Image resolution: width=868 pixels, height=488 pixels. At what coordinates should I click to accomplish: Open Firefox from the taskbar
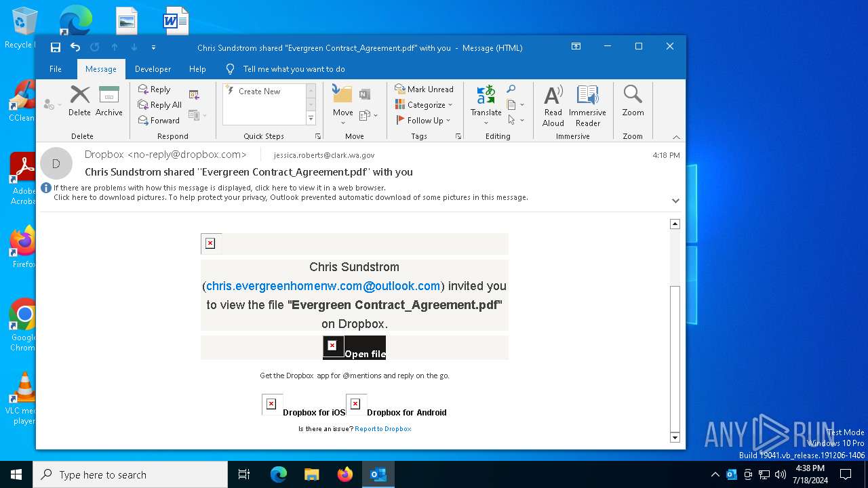tap(345, 474)
